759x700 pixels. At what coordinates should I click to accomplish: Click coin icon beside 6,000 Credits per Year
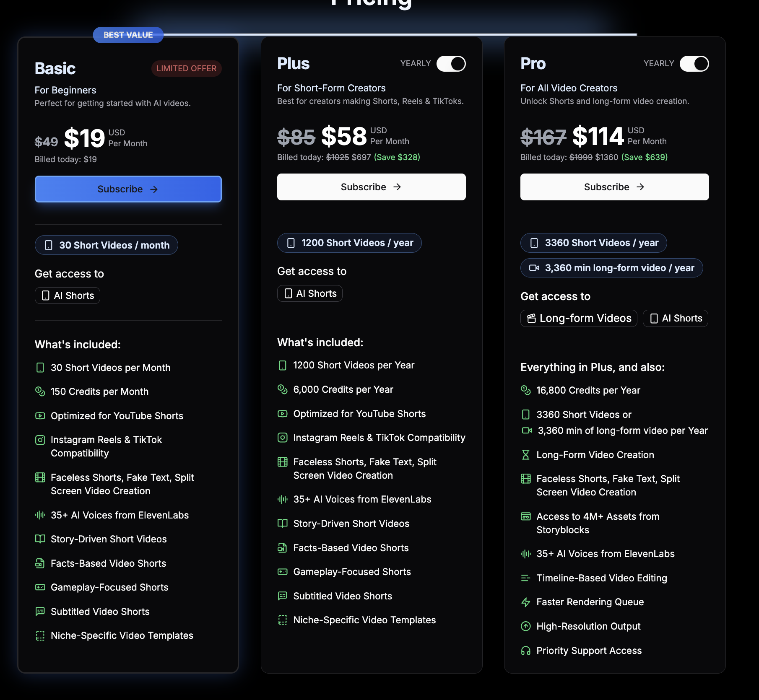(283, 389)
